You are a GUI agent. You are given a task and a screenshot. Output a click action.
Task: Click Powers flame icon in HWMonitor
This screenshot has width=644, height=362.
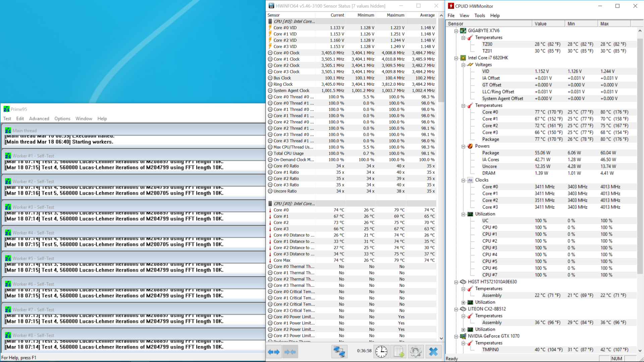pos(470,146)
